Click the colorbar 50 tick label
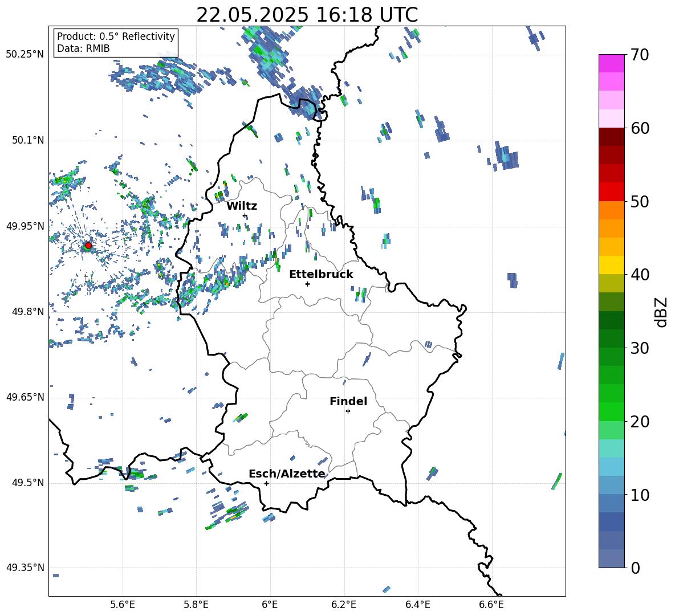Image resolution: width=675 pixels, height=616 pixels. pos(640,202)
